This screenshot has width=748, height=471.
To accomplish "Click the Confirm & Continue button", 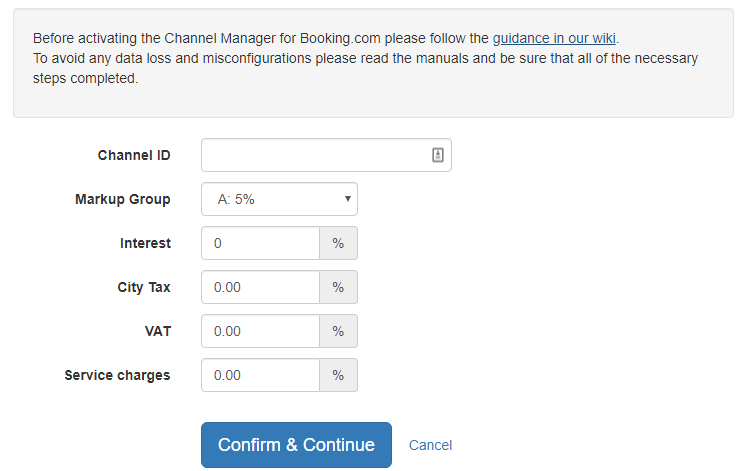I will pyautogui.click(x=296, y=445).
